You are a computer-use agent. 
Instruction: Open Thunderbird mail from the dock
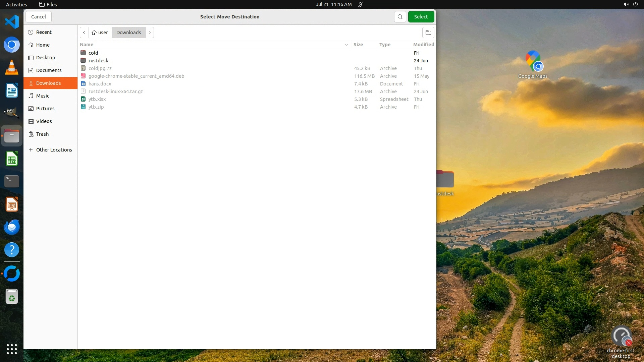click(x=12, y=227)
